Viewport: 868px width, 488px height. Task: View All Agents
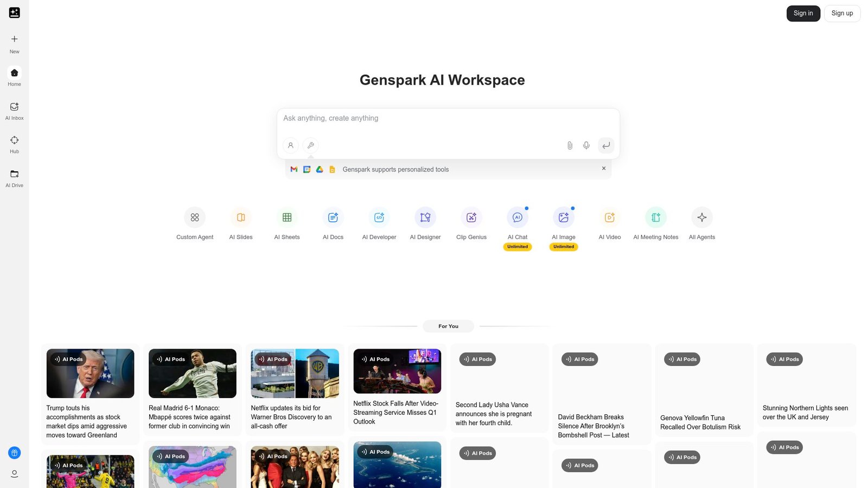701,222
